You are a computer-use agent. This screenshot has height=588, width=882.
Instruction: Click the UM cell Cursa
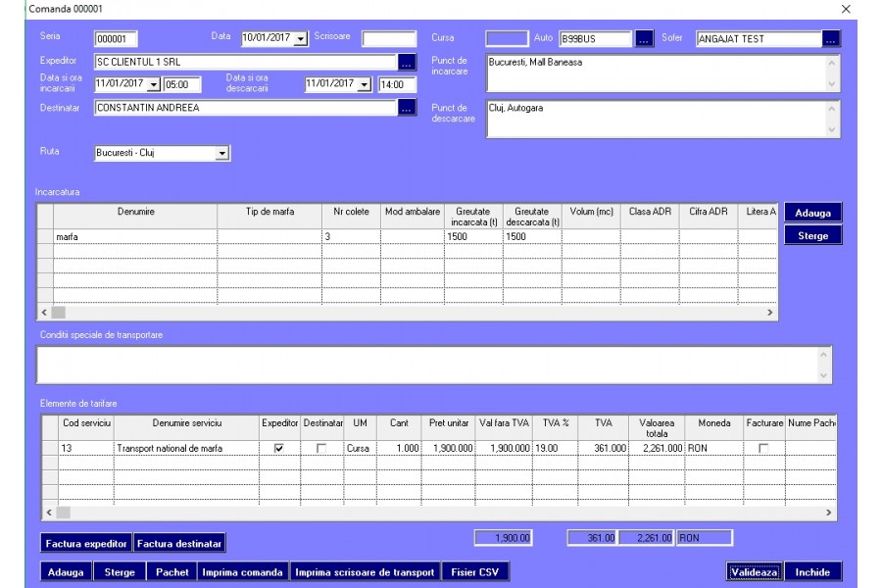click(360, 448)
